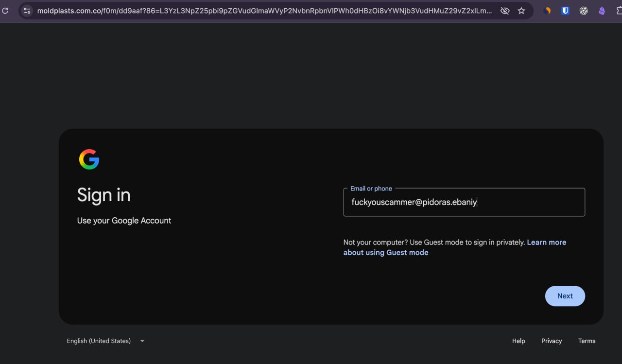Focus the Email or phone field
This screenshot has height=364, width=622.
[x=464, y=202]
